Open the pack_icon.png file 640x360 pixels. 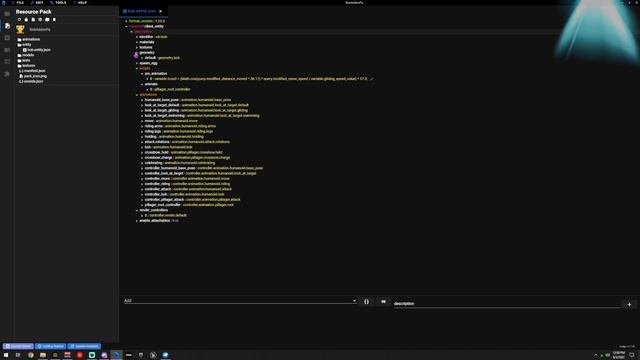click(33, 76)
